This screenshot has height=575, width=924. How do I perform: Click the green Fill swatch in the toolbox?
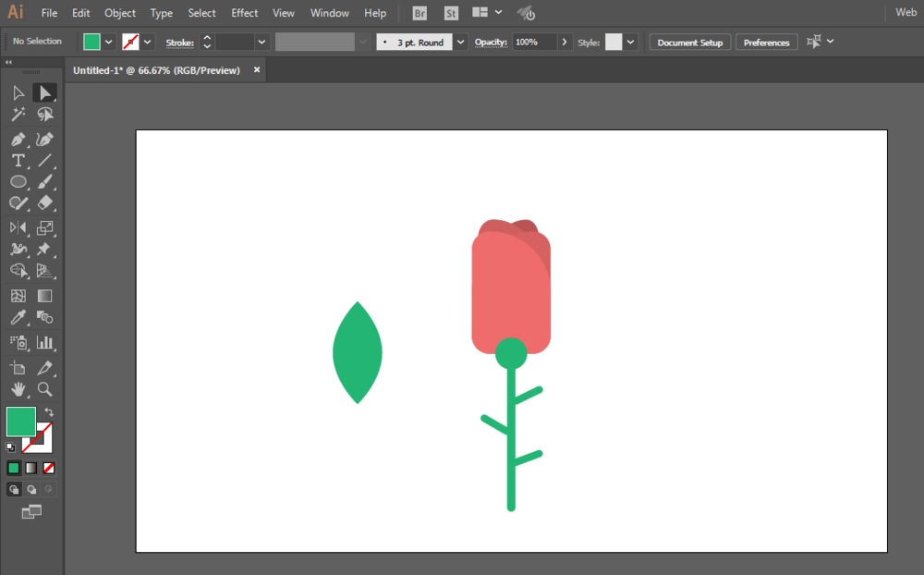click(x=20, y=421)
